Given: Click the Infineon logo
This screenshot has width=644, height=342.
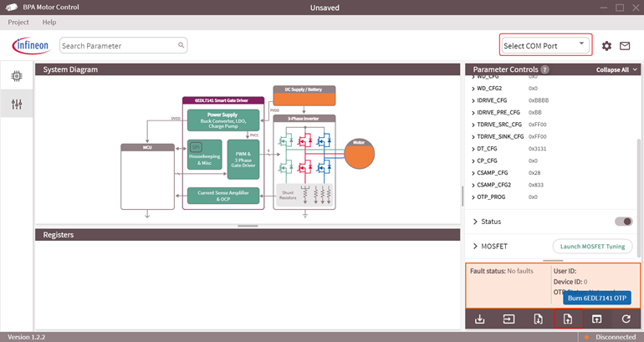Looking at the screenshot, I should pyautogui.click(x=31, y=46).
